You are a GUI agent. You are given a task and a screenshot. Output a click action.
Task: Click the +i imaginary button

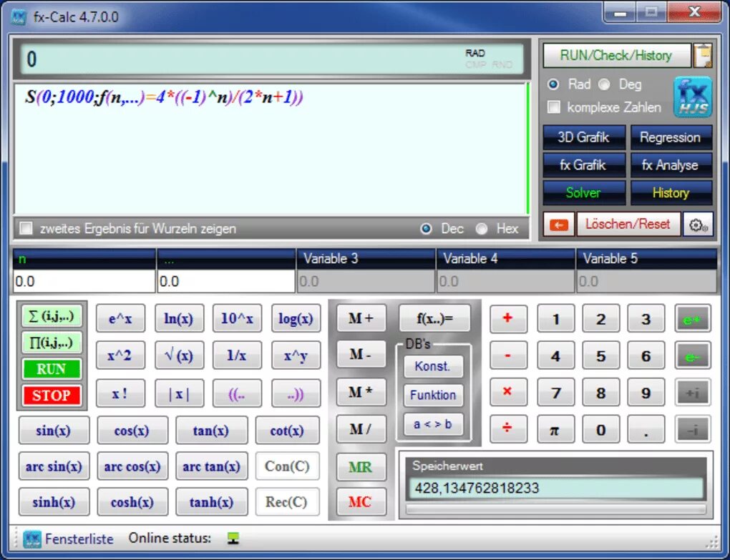point(693,393)
